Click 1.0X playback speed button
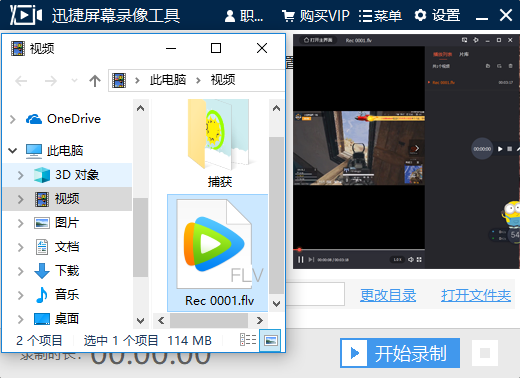This screenshot has width=520, height=378. (397, 259)
